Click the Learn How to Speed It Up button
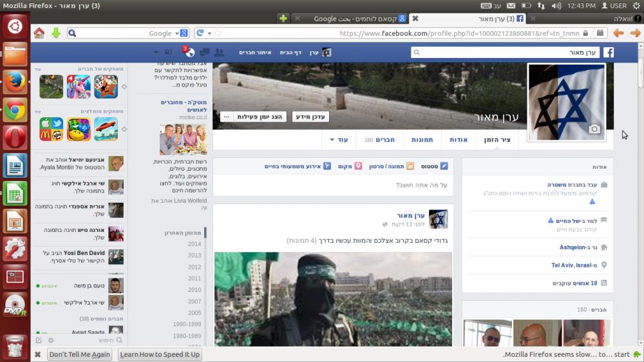Screen dimensions: 644x362 click(x=160, y=354)
